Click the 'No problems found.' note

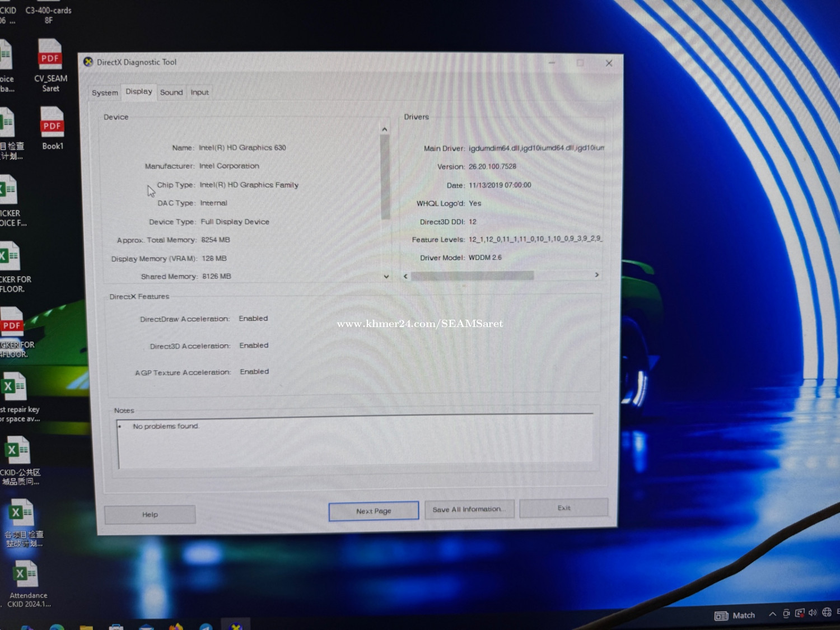(x=166, y=426)
